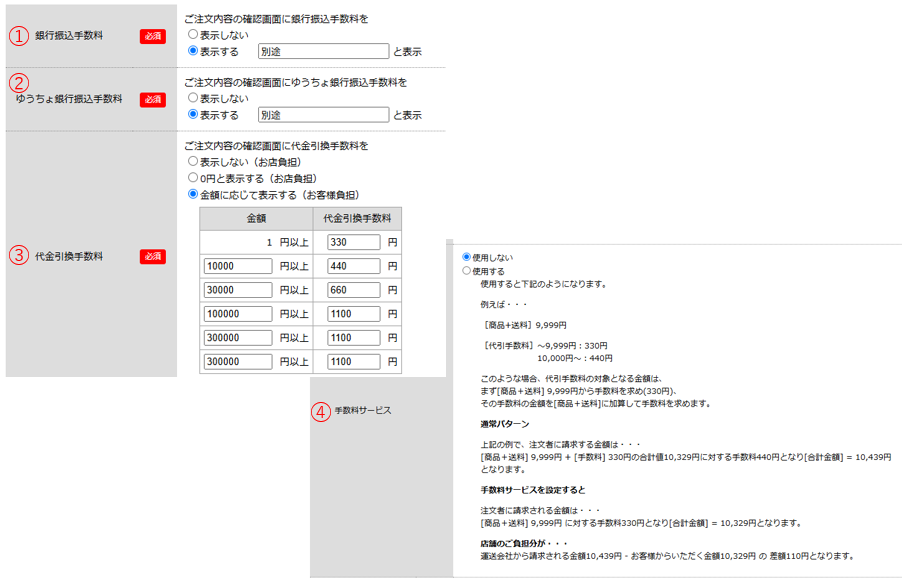Click the 必須 badge beside 銀行振込手数料
The height and width of the screenshot is (581, 905).
[x=152, y=36]
